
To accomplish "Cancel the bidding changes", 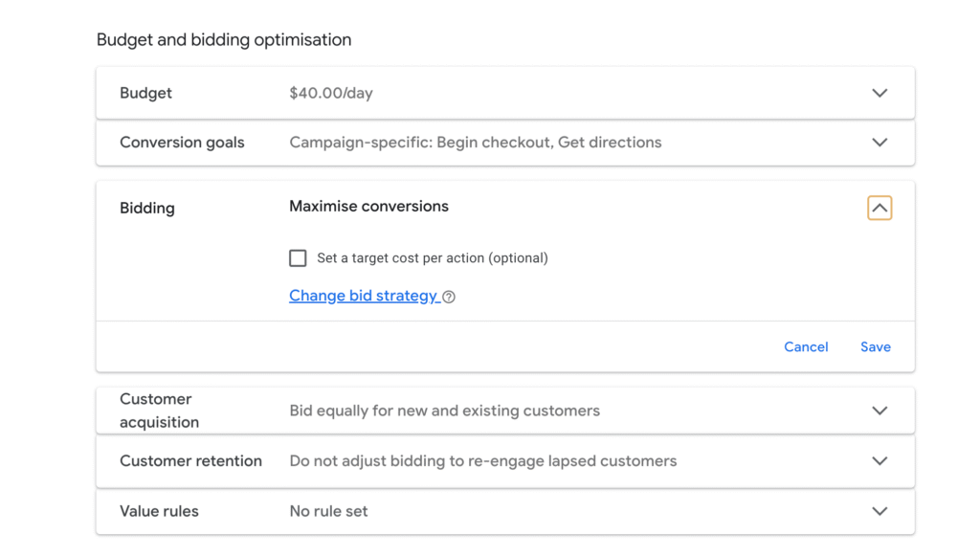I will coord(806,346).
